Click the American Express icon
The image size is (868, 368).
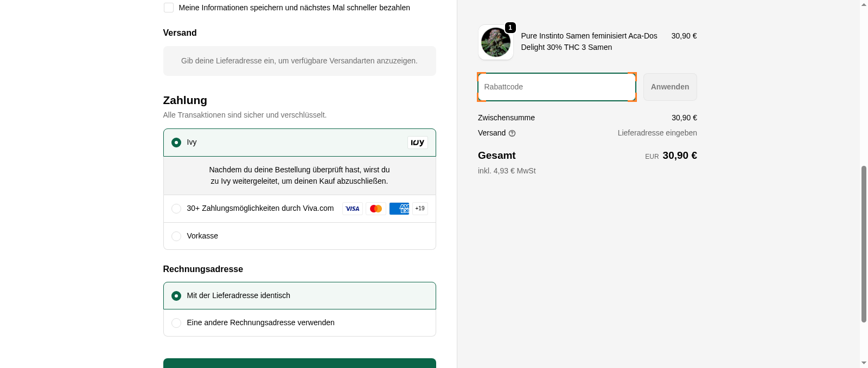399,208
